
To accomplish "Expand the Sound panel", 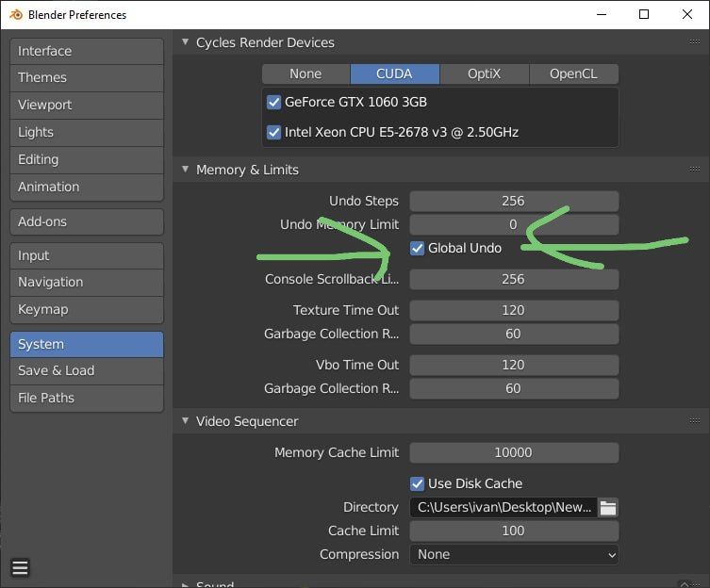I will [x=185, y=584].
